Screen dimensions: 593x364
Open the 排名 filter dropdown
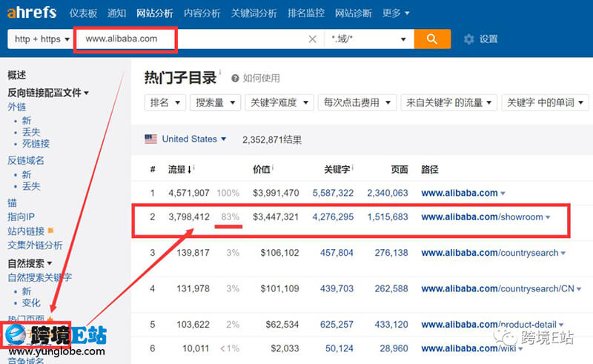tap(165, 102)
